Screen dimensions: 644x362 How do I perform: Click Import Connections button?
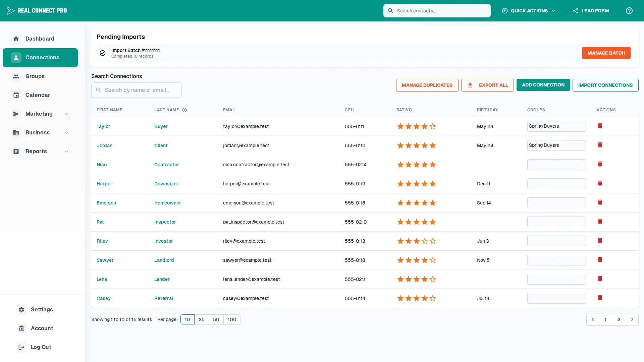[605, 85]
